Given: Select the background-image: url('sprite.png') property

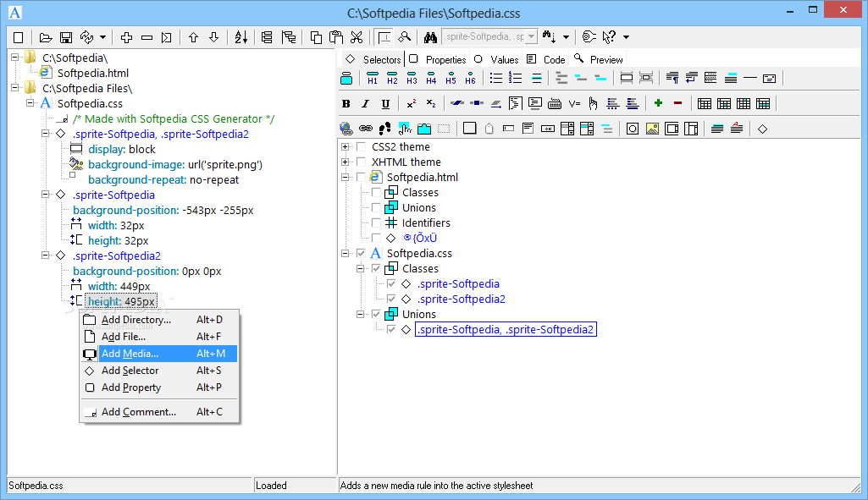Looking at the screenshot, I should [175, 164].
